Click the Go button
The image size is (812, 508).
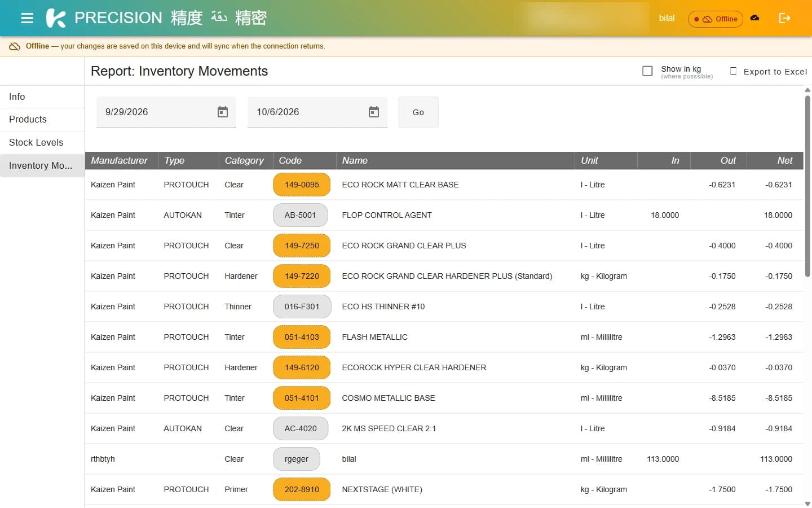point(418,112)
